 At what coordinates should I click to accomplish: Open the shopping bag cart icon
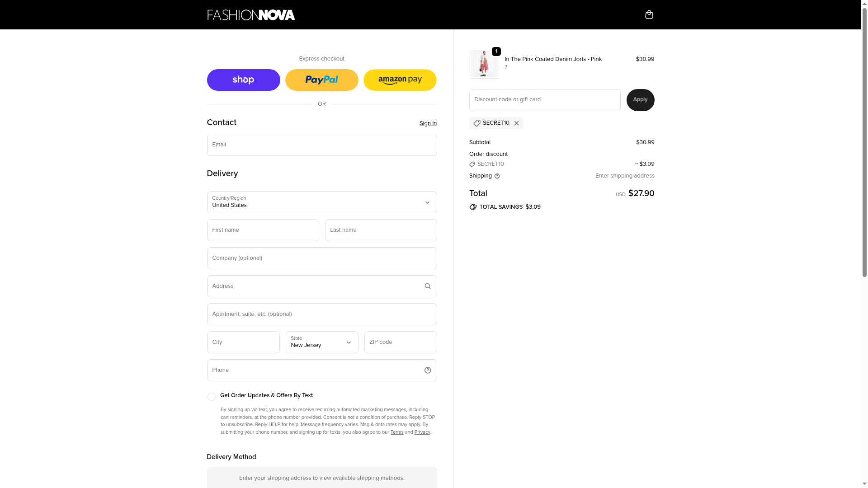[x=649, y=15]
